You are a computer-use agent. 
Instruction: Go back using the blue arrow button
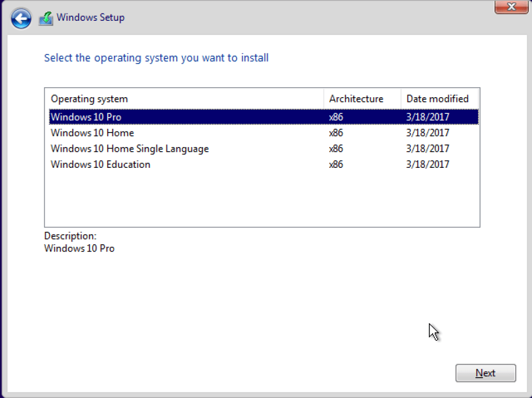(21, 19)
